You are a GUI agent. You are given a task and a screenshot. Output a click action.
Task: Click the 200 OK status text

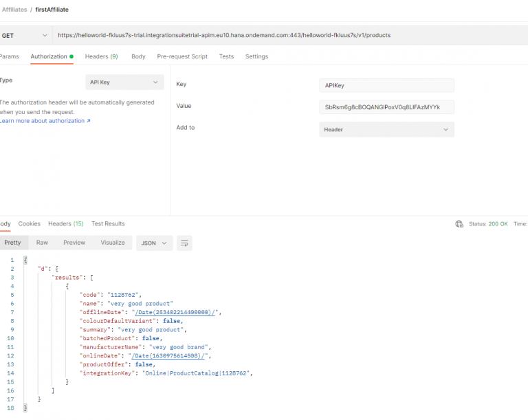(498, 224)
